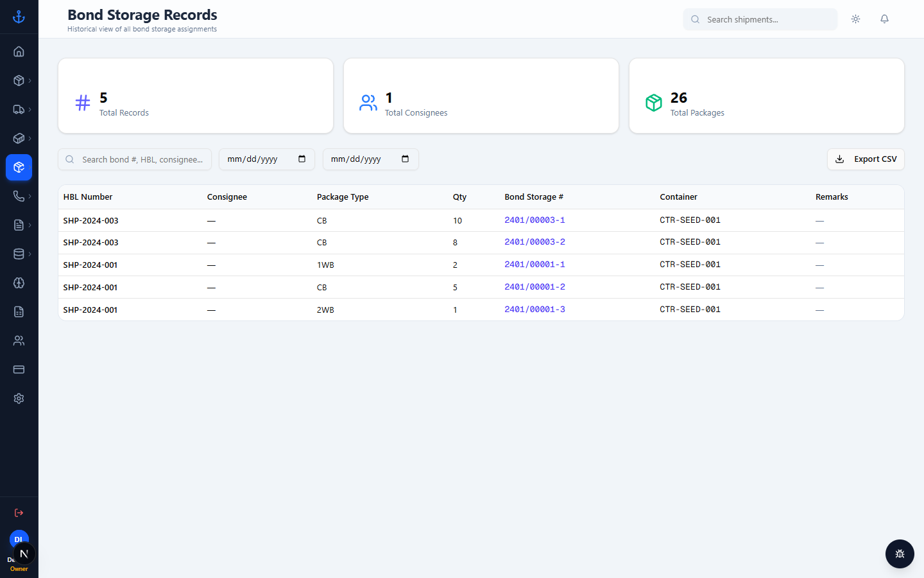Image resolution: width=924 pixels, height=578 pixels.
Task: Open the users icon in sidebar
Action: point(19,340)
